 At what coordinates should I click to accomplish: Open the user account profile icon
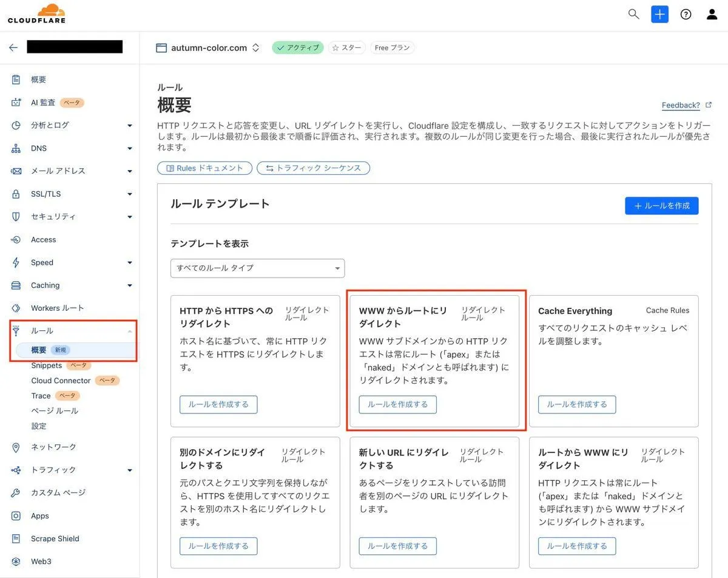[x=712, y=14]
